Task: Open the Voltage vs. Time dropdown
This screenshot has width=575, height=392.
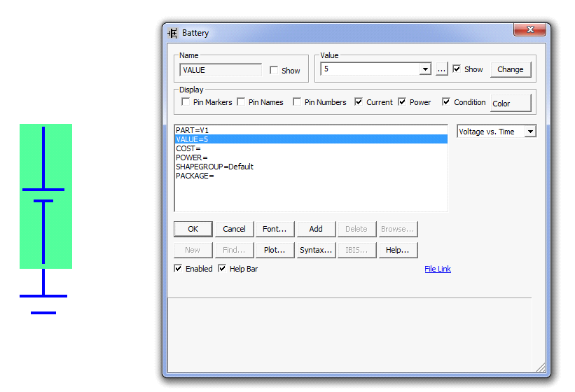Action: tap(530, 132)
